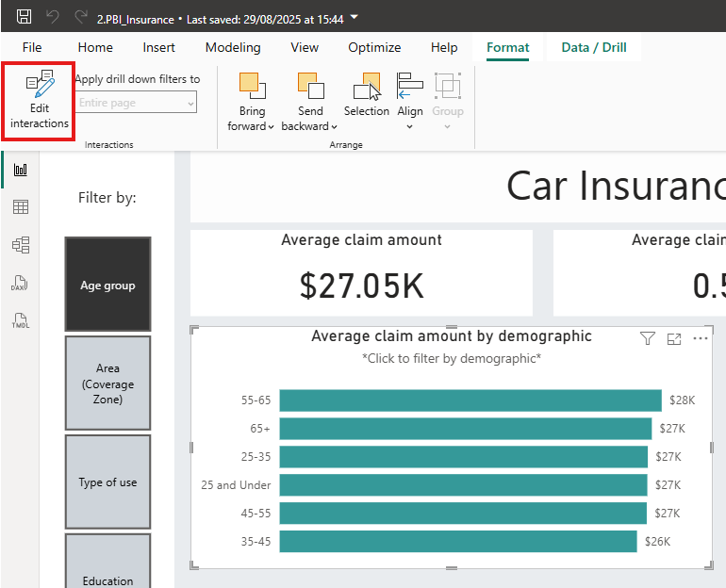The height and width of the screenshot is (588, 726).
Task: Open More options ellipsis on chart
Action: (x=701, y=338)
